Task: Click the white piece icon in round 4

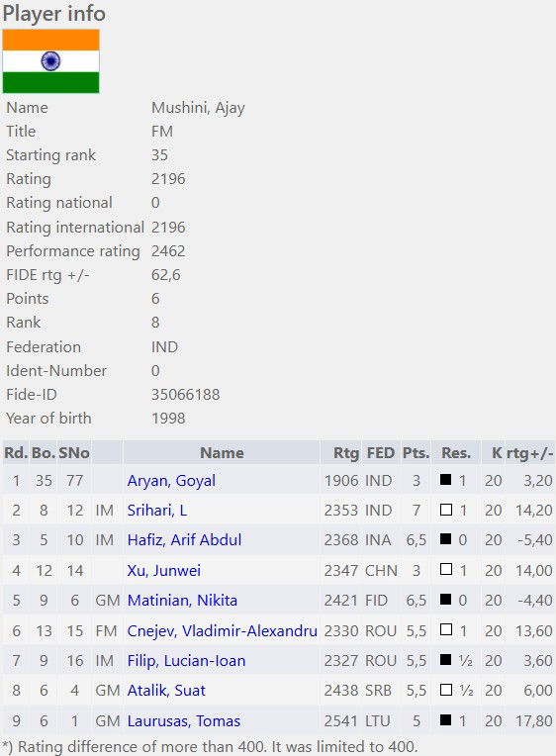Action: pos(445,569)
